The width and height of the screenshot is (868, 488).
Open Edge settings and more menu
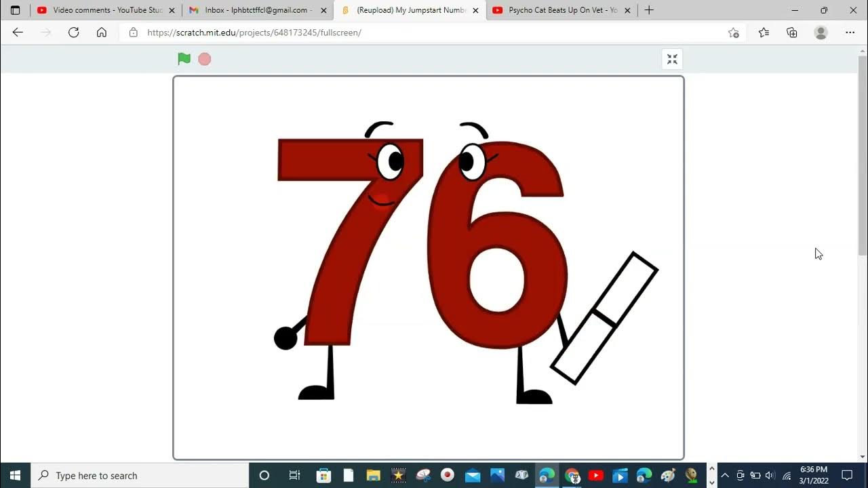tap(850, 33)
